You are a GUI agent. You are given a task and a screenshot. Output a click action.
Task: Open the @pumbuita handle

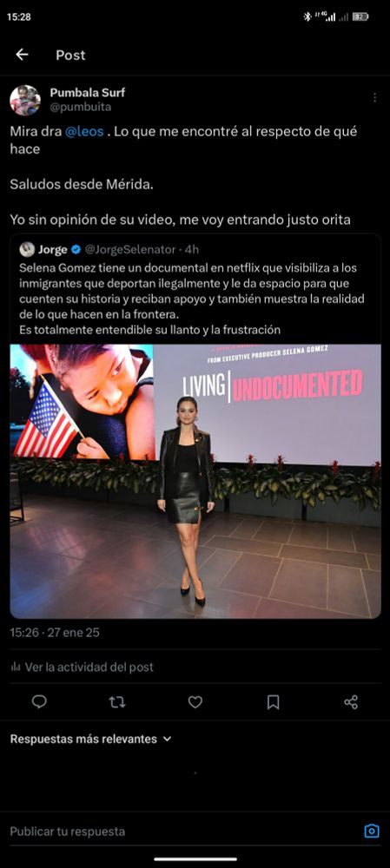(81, 108)
